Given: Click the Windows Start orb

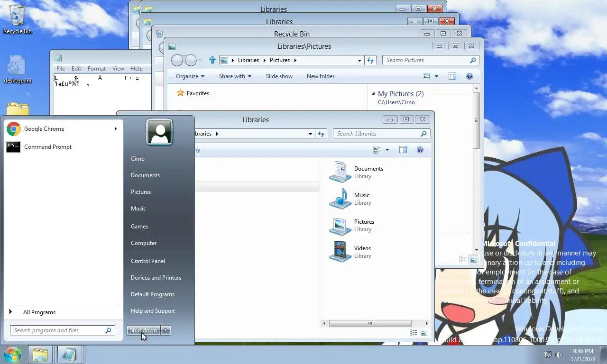Looking at the screenshot, I should [13, 355].
